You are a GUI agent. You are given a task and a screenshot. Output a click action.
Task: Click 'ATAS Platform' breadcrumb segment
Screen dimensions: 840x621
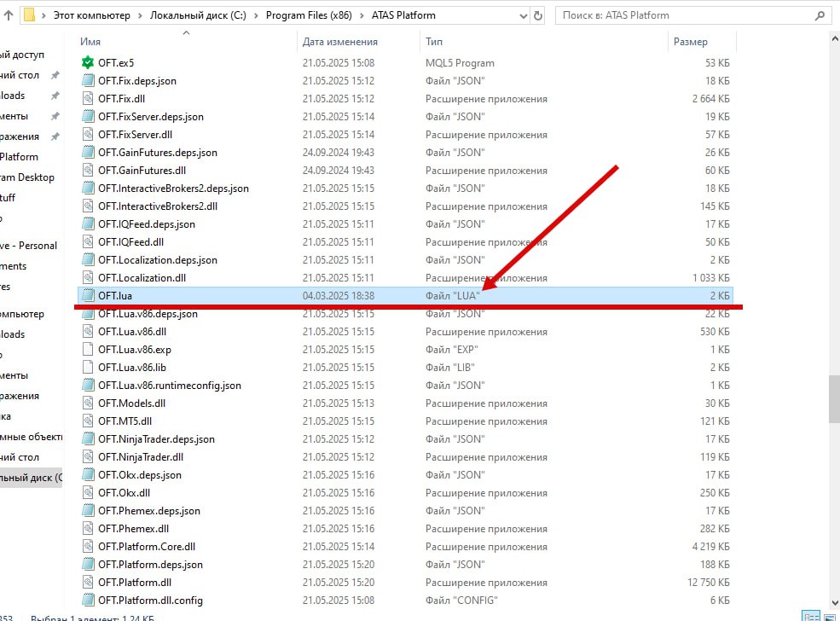click(403, 15)
